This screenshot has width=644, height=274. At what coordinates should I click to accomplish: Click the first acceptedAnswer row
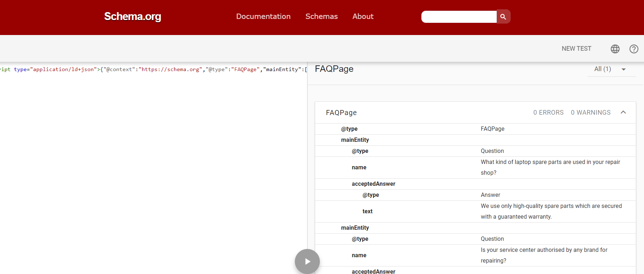[475, 184]
